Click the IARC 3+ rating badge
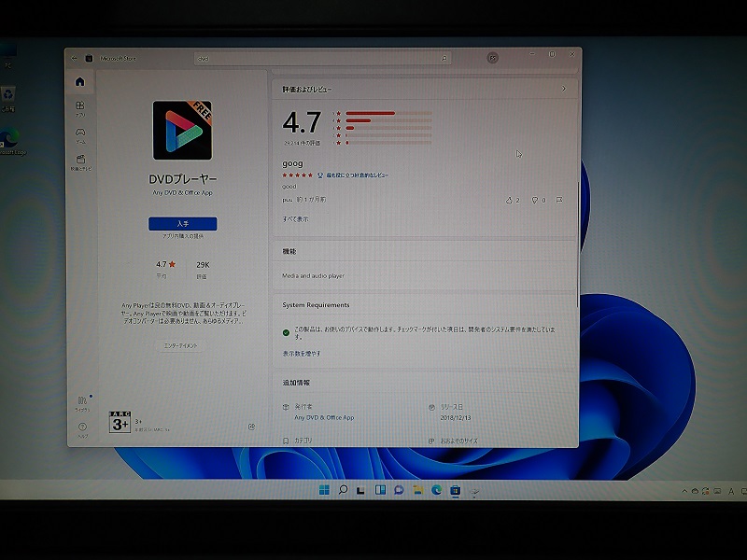 (120, 422)
